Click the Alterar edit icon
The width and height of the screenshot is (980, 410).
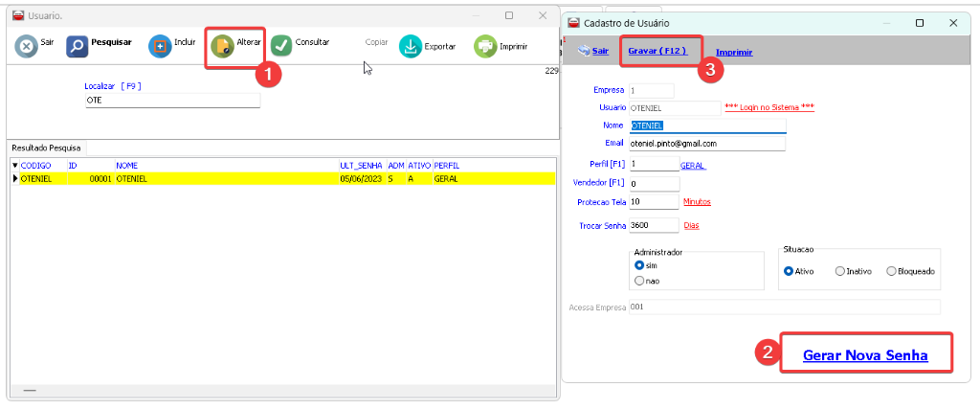click(x=222, y=45)
